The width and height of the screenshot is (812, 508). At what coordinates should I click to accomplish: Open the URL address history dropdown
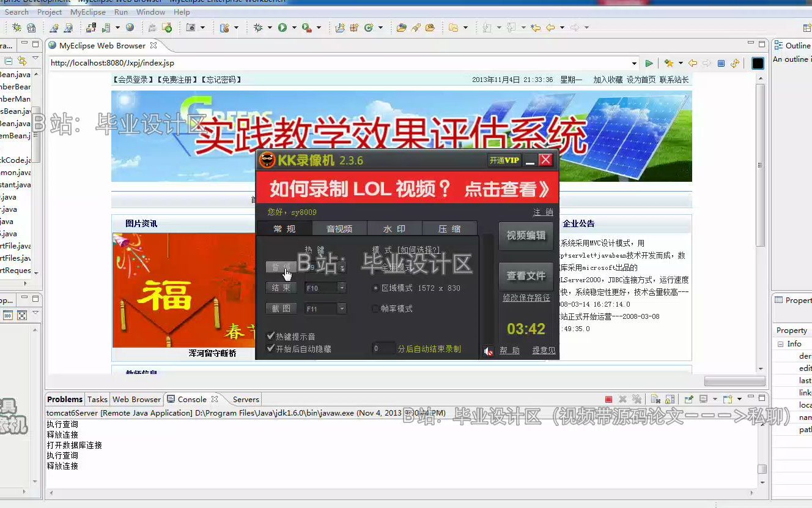[x=634, y=63]
